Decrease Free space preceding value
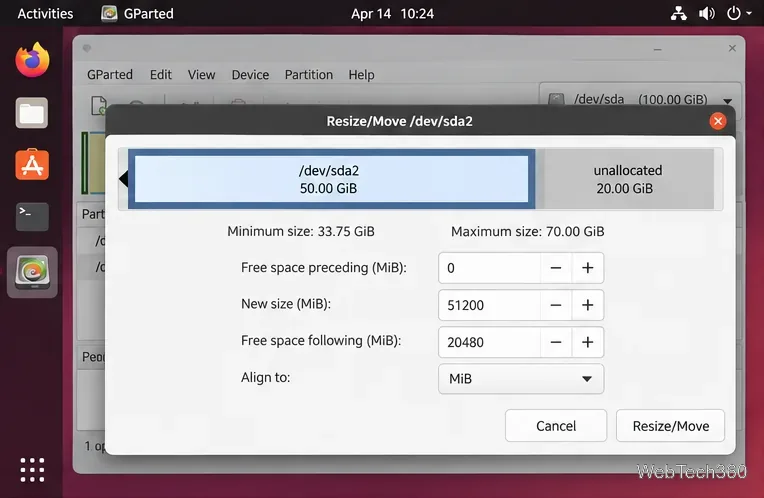The image size is (764, 498). [x=555, y=268]
